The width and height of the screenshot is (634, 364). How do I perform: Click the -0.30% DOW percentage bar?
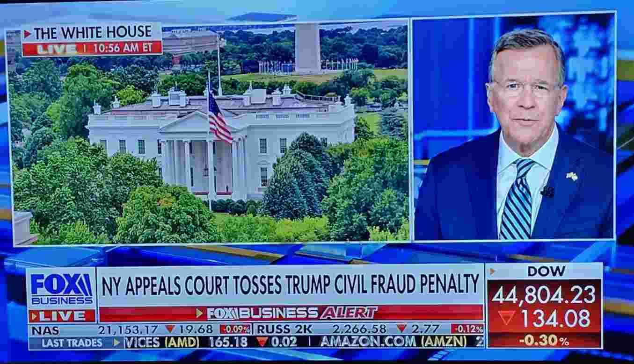pyautogui.click(x=544, y=341)
